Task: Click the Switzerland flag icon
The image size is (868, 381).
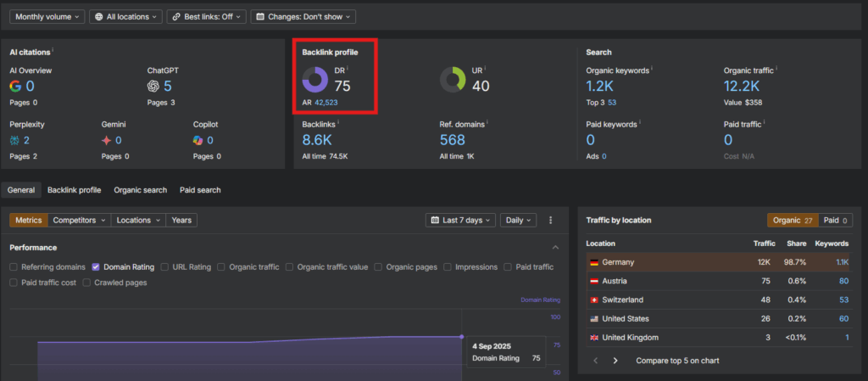Action: [x=593, y=300]
